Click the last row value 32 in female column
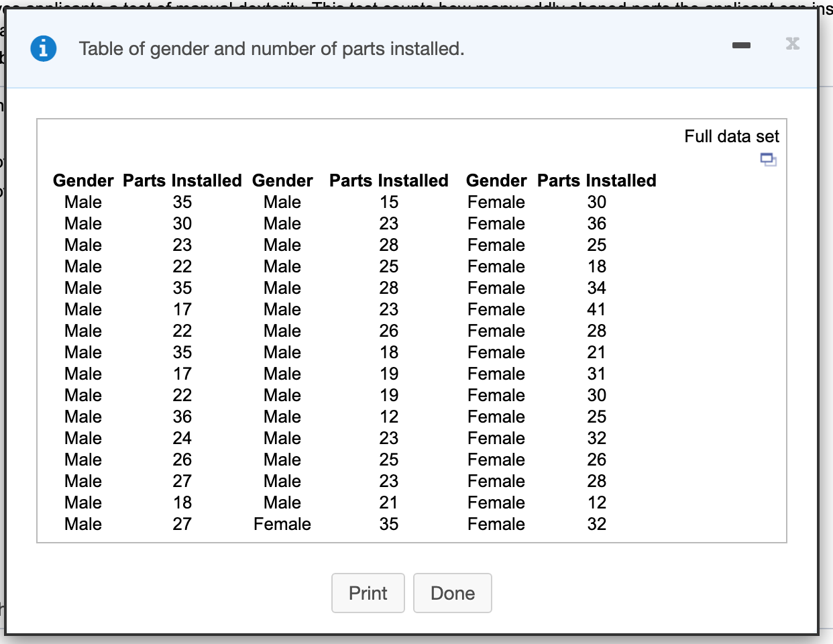This screenshot has height=644, width=833. click(x=597, y=524)
